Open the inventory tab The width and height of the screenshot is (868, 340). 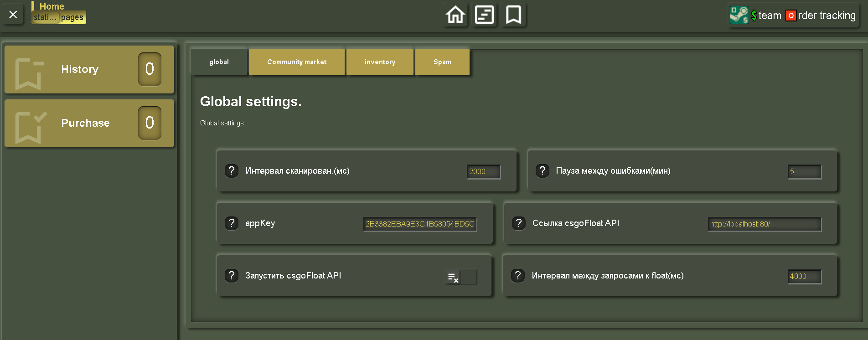tap(380, 62)
